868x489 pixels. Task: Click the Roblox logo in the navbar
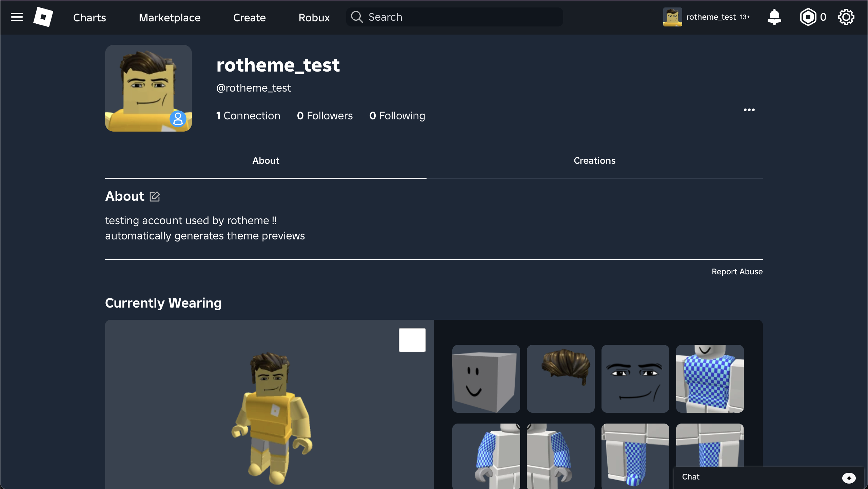click(x=44, y=17)
